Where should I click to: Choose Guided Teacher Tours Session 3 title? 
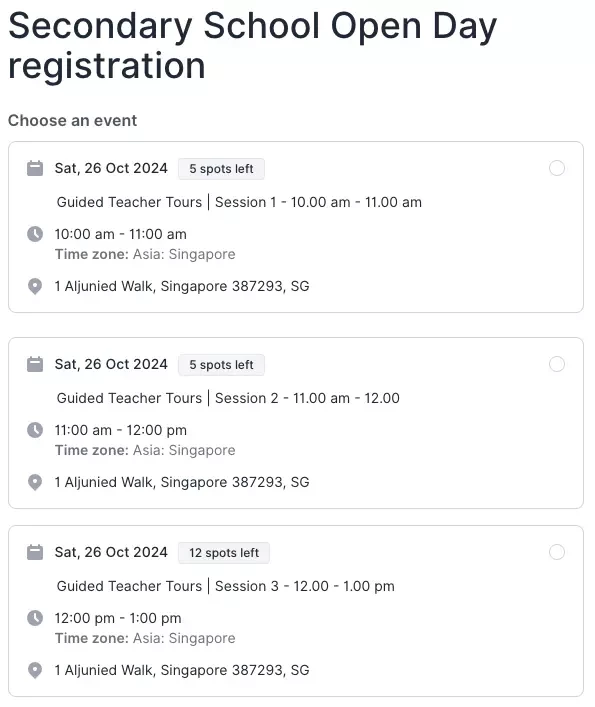click(225, 586)
